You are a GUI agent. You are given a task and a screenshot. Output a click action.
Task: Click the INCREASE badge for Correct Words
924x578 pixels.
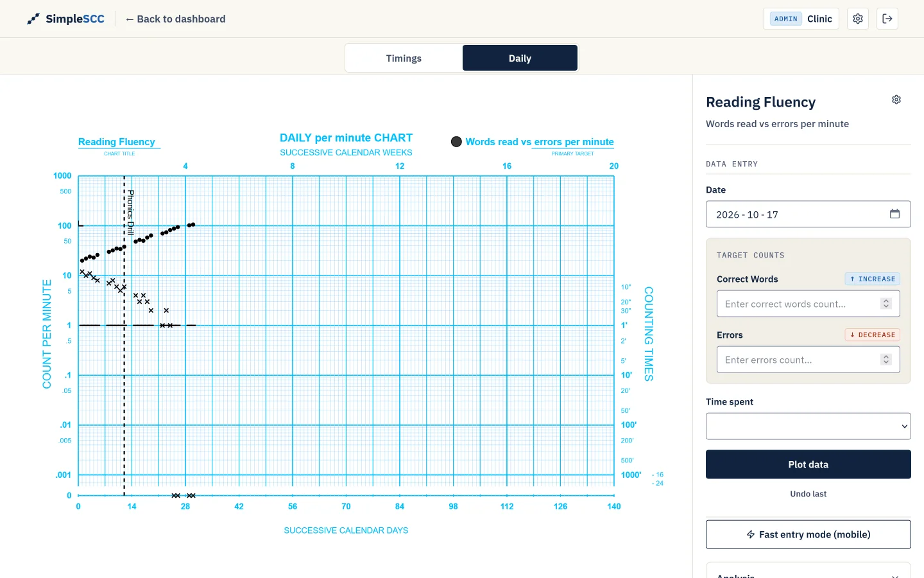click(x=873, y=279)
